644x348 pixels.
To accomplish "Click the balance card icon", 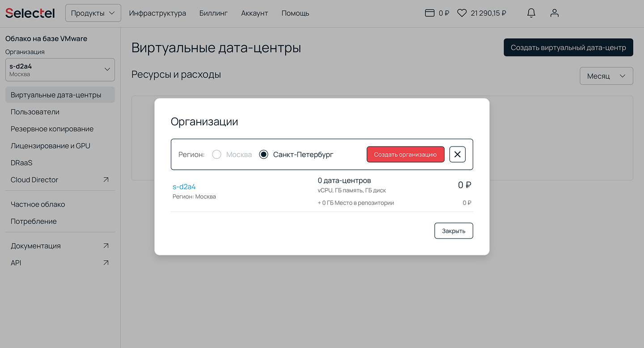I will pos(429,13).
